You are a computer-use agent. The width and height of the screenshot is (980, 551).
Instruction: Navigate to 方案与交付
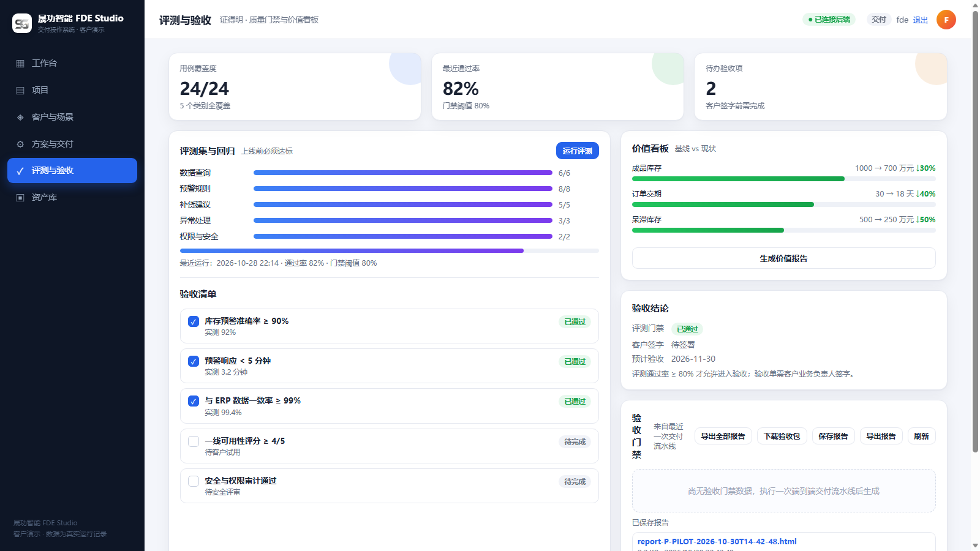coord(72,144)
